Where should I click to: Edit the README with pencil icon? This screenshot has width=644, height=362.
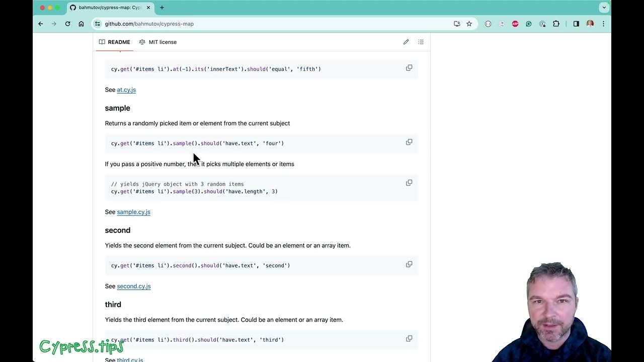click(406, 42)
